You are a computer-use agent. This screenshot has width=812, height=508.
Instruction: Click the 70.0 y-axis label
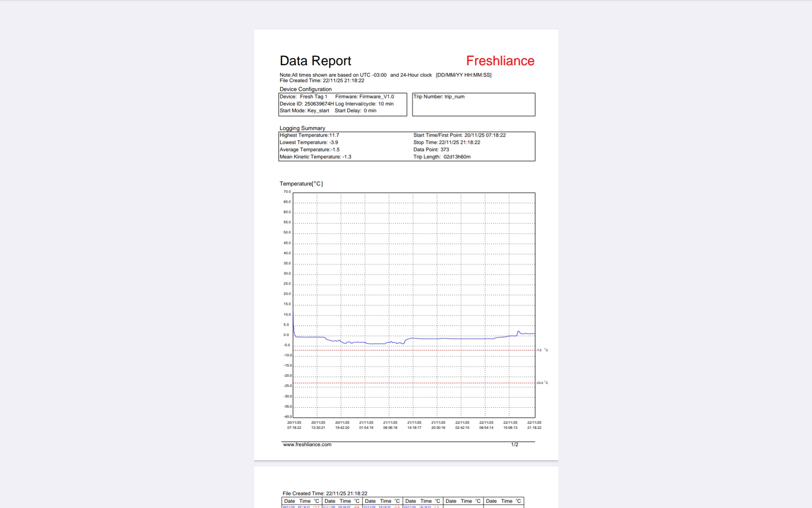tap(287, 192)
